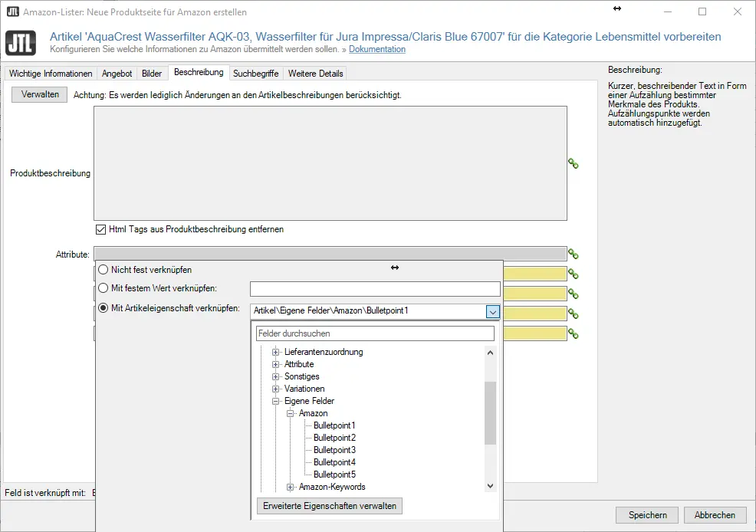Go to the Bilder tab
756x532 pixels.
[152, 74]
